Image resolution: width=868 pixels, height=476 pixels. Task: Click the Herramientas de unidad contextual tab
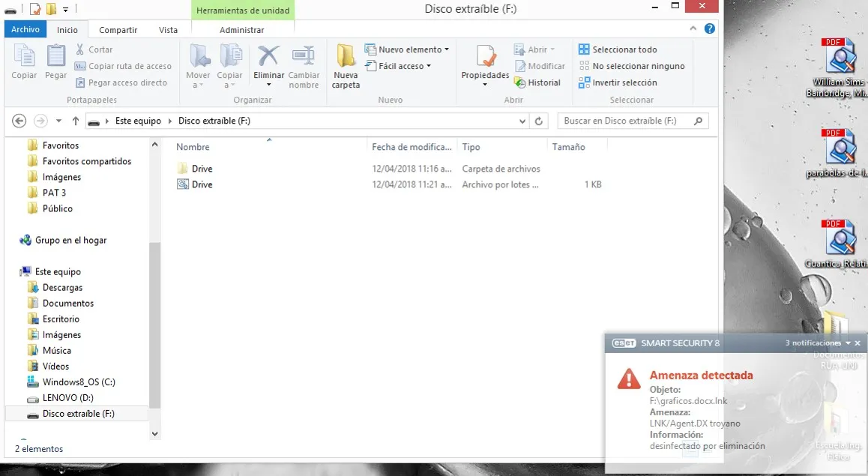pyautogui.click(x=243, y=10)
